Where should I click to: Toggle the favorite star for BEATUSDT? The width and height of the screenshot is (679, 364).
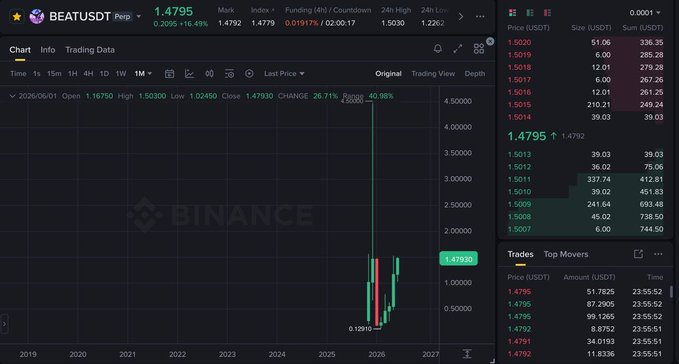click(x=17, y=16)
